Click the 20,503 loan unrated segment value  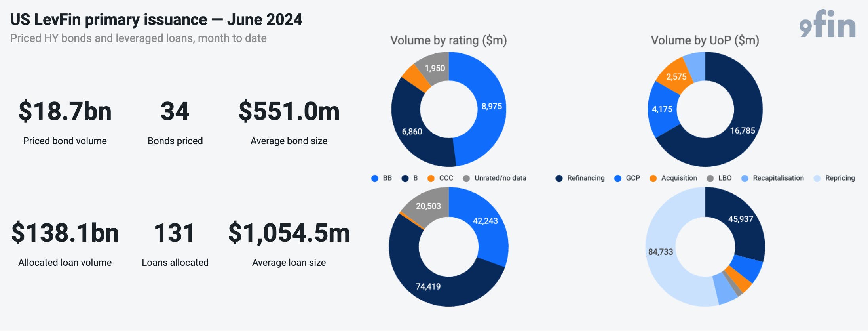[x=428, y=206]
